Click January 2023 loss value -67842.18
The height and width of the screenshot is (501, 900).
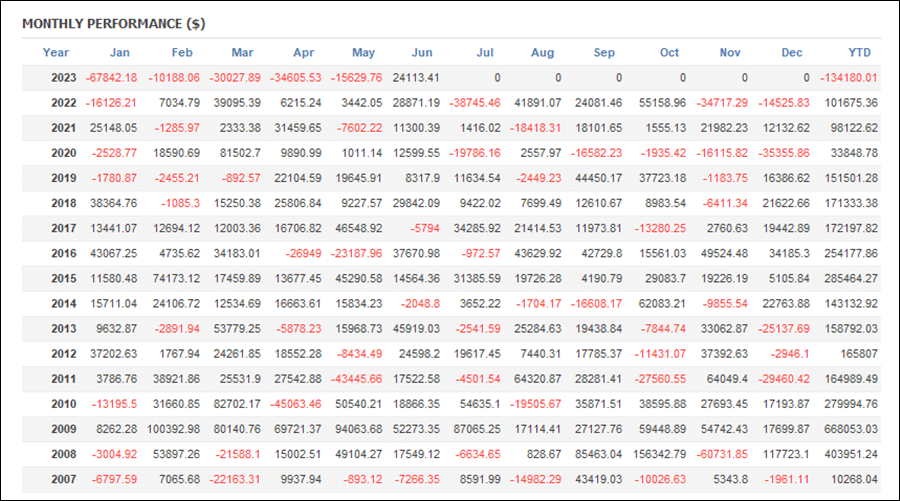(x=111, y=77)
